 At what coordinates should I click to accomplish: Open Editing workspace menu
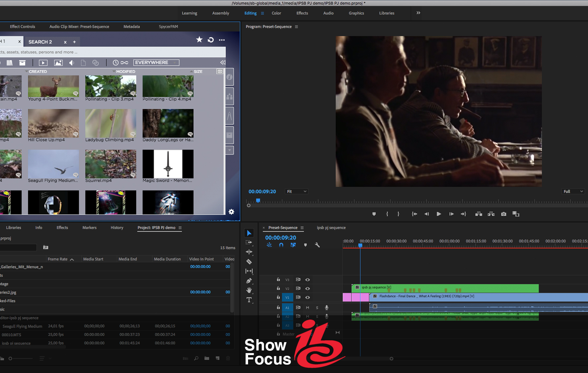263,13
